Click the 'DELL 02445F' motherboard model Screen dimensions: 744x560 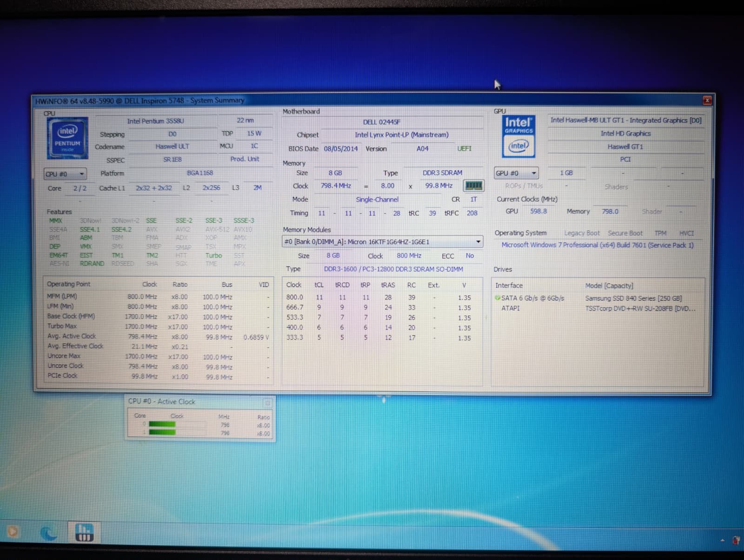382,122
